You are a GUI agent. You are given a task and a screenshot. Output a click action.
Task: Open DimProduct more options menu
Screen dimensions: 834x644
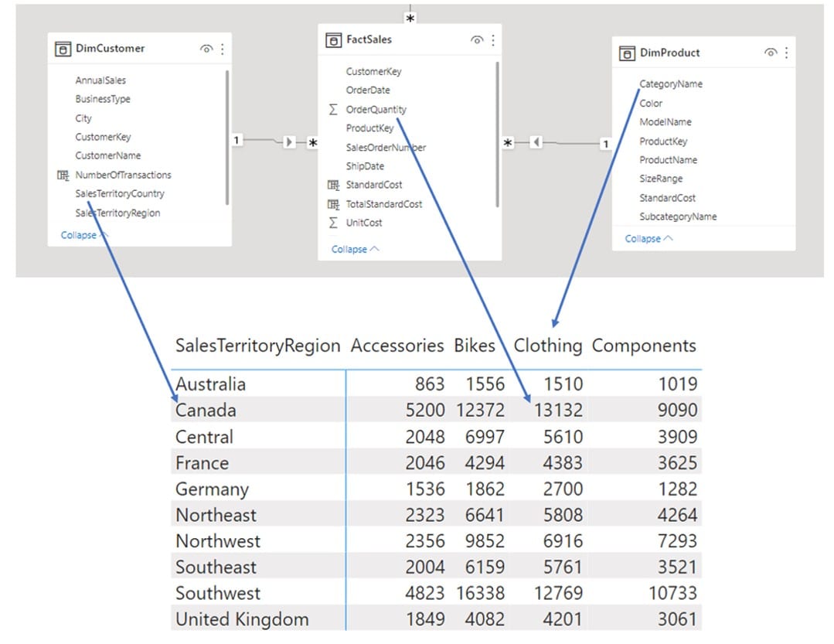(786, 53)
